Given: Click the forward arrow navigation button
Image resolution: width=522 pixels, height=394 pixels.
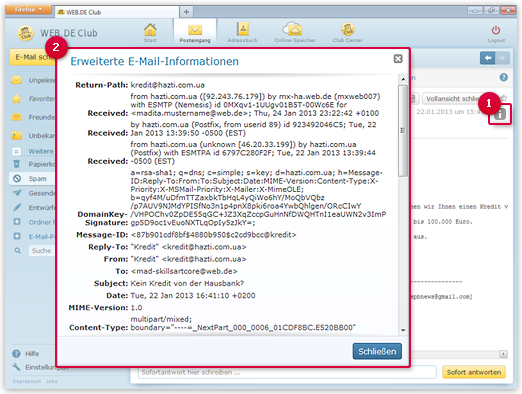Looking at the screenshot, I should tap(502, 58).
